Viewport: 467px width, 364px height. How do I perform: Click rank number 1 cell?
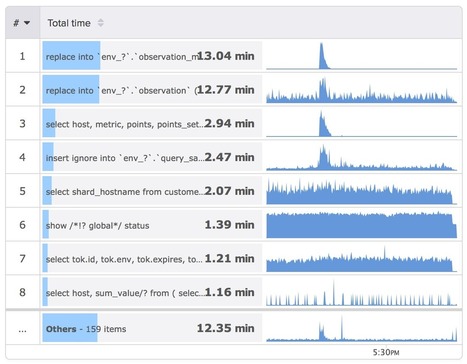(22, 56)
